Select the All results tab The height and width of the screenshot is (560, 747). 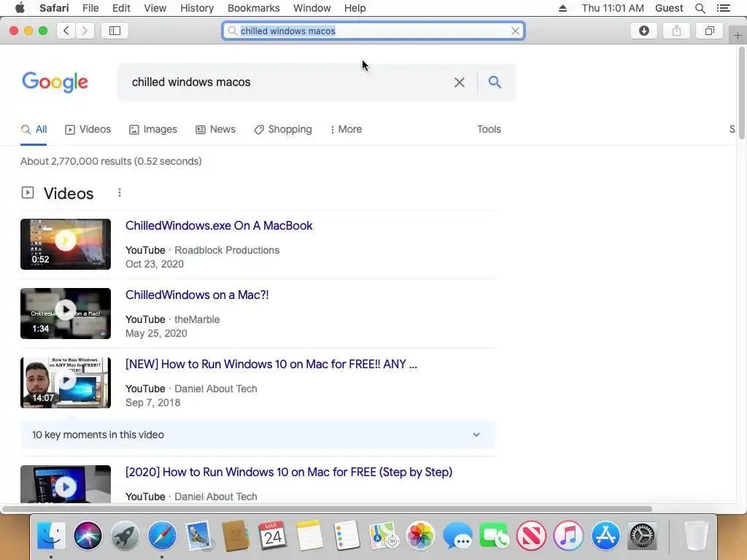tap(34, 130)
